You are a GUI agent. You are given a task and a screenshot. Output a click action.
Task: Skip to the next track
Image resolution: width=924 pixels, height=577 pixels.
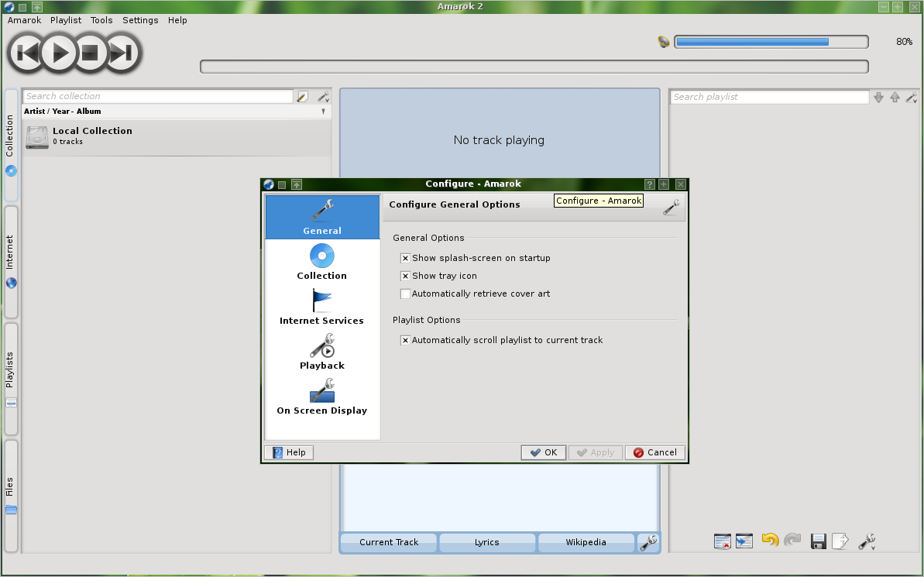pyautogui.click(x=122, y=53)
